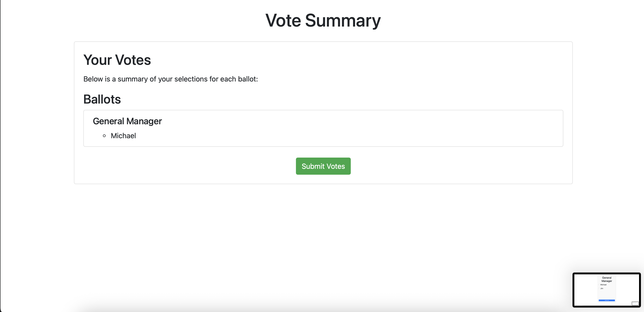Click the hollow circle bullet next to Michael

[x=105, y=136]
